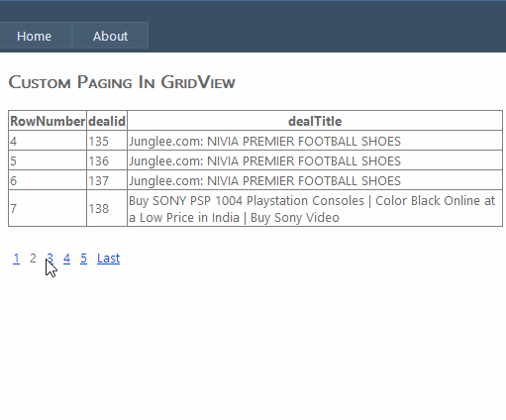506x420 pixels.
Task: Open the Home menu item
Action: click(x=34, y=36)
